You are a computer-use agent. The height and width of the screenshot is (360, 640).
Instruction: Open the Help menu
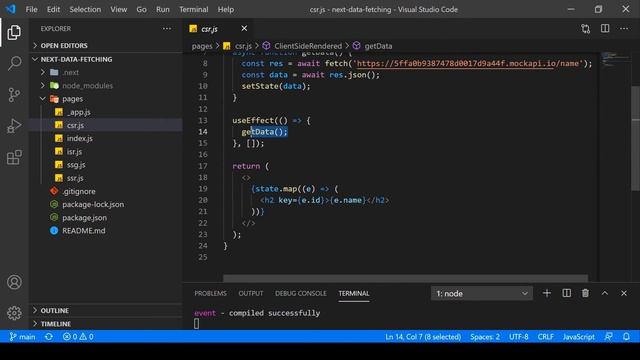point(226,9)
